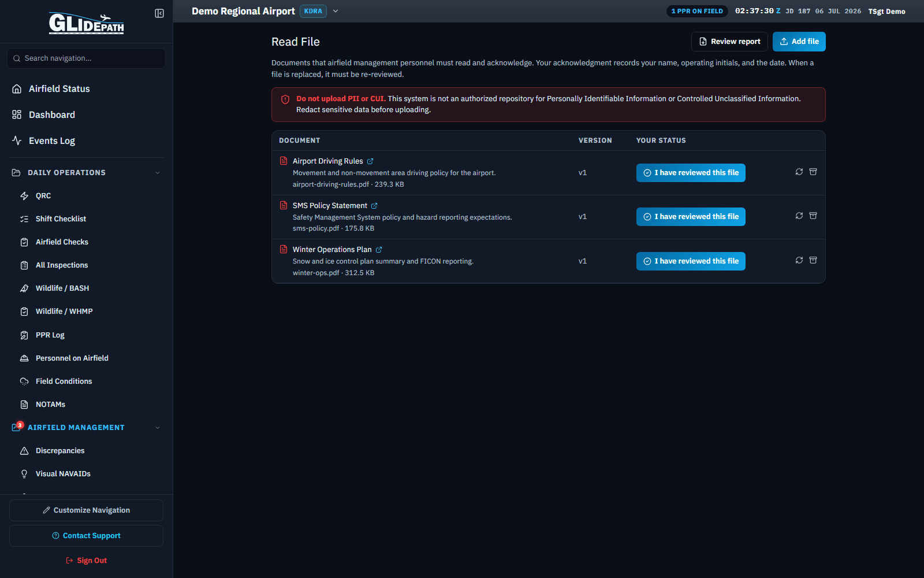This screenshot has width=924, height=578.
Task: Click the QRC lightning icon
Action: 24,196
